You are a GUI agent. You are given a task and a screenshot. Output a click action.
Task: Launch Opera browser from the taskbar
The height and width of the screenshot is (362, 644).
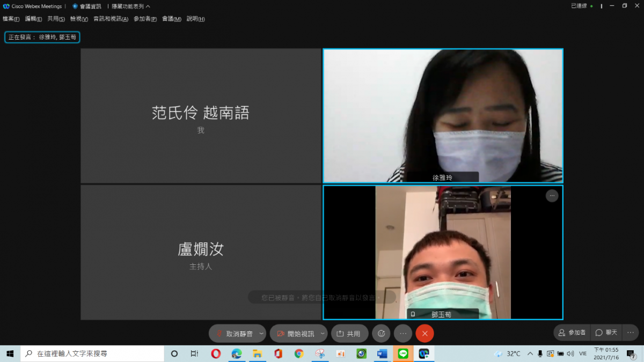click(x=216, y=353)
